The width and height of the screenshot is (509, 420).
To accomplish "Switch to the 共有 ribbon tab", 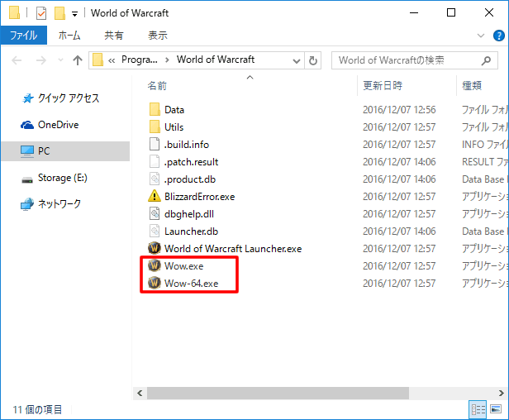I will 114,35.
